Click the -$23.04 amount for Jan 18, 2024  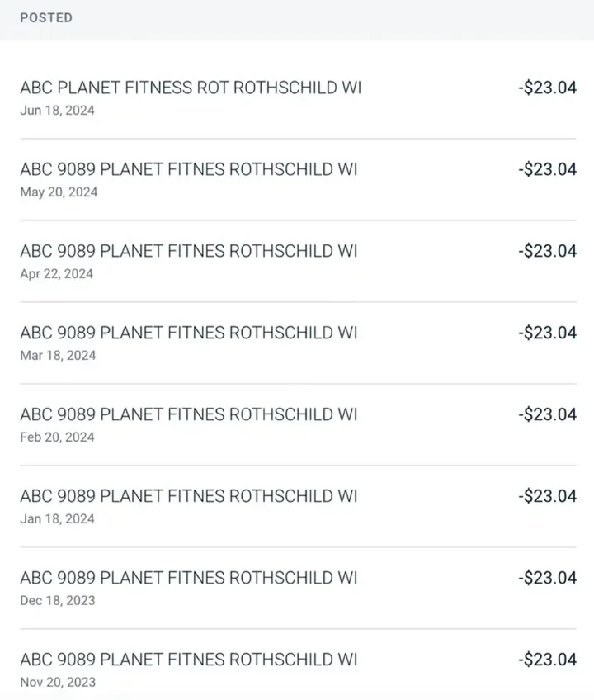pyautogui.click(x=547, y=497)
